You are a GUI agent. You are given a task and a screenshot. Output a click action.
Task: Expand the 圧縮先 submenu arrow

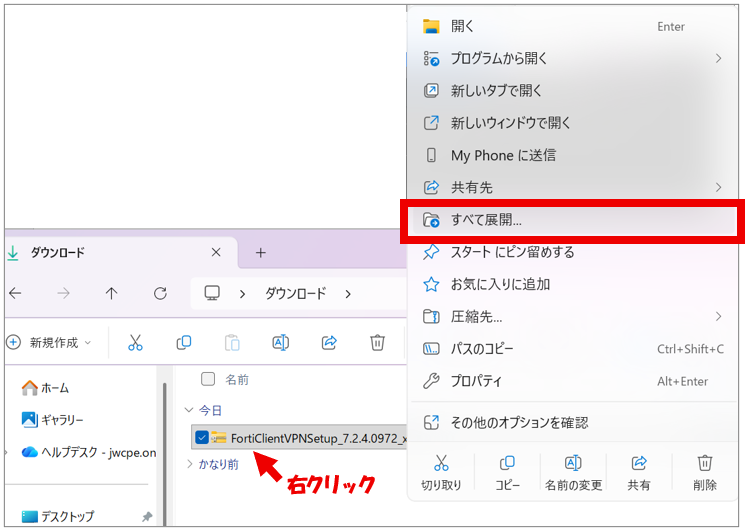pos(718,316)
